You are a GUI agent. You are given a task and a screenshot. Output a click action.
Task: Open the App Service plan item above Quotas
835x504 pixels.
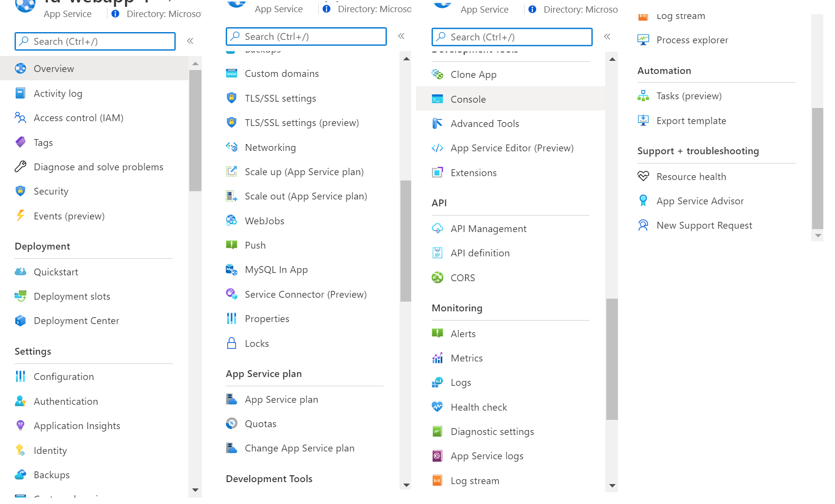pyautogui.click(x=281, y=399)
